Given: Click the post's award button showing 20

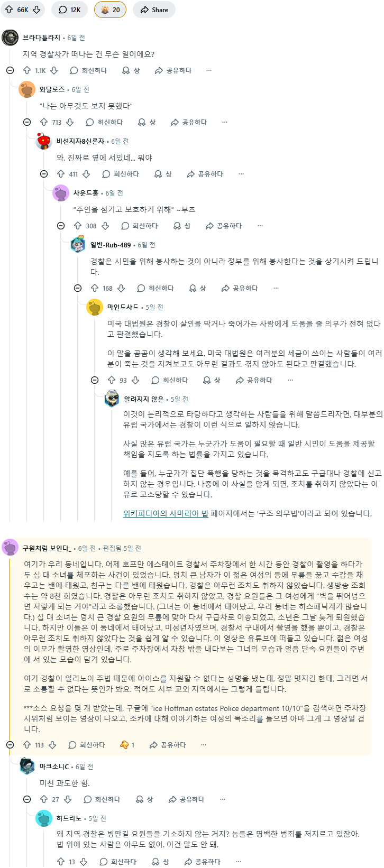Looking at the screenshot, I should [x=110, y=10].
